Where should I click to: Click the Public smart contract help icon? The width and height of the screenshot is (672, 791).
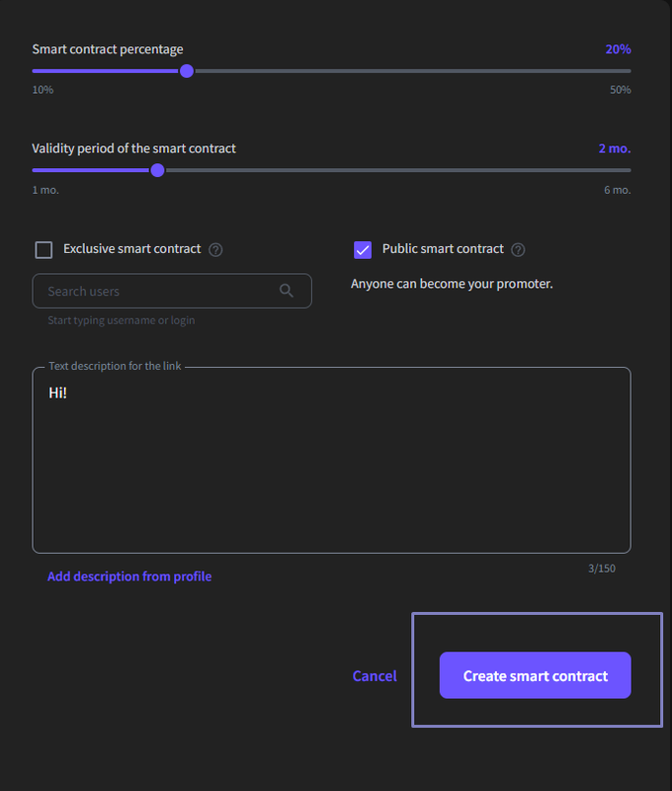click(518, 250)
